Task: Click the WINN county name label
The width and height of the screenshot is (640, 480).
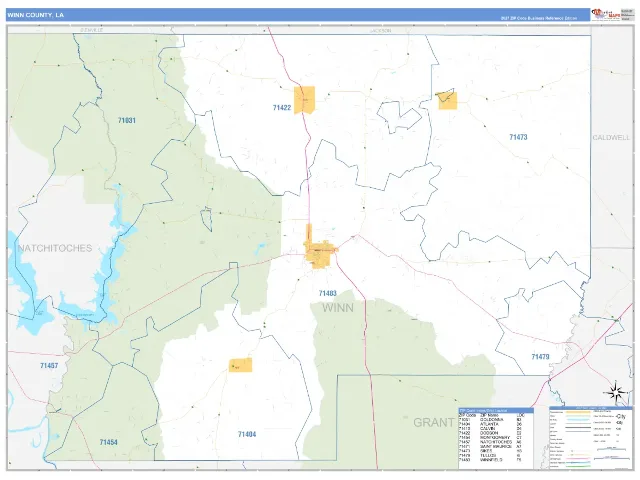Action: (x=338, y=308)
